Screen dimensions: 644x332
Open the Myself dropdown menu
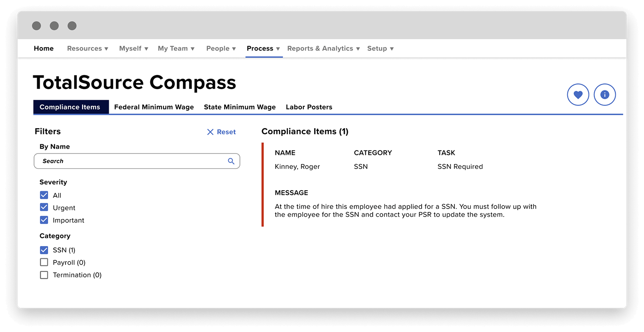click(134, 48)
